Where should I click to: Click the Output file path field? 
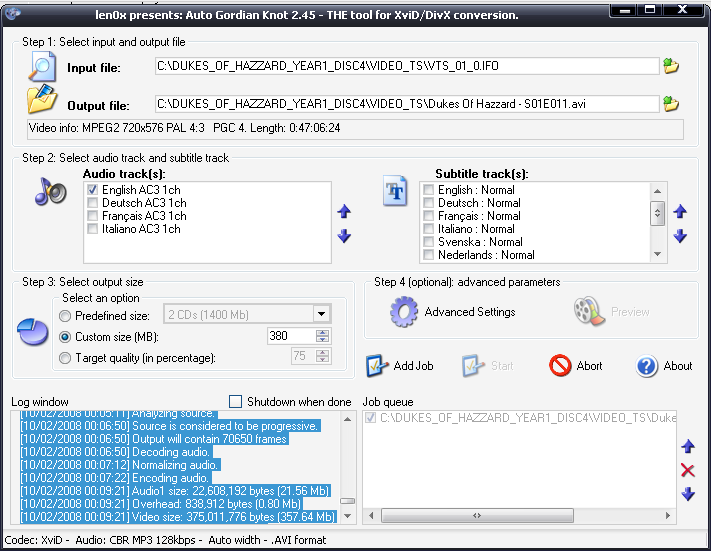click(407, 104)
